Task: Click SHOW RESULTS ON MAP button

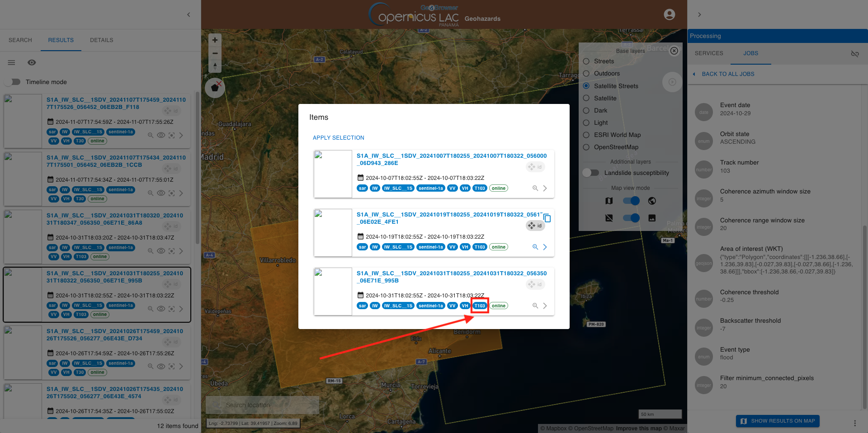Action: [778, 421]
